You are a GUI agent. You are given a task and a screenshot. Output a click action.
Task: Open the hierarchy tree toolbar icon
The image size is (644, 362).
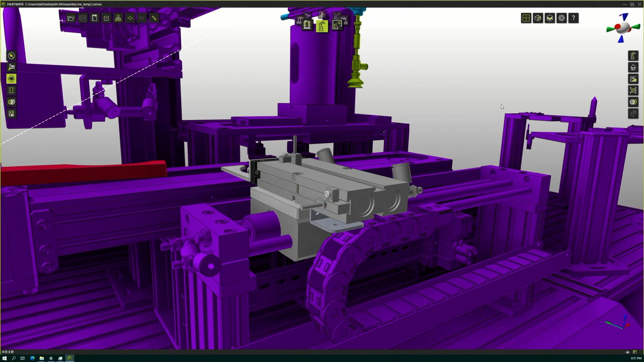[118, 18]
